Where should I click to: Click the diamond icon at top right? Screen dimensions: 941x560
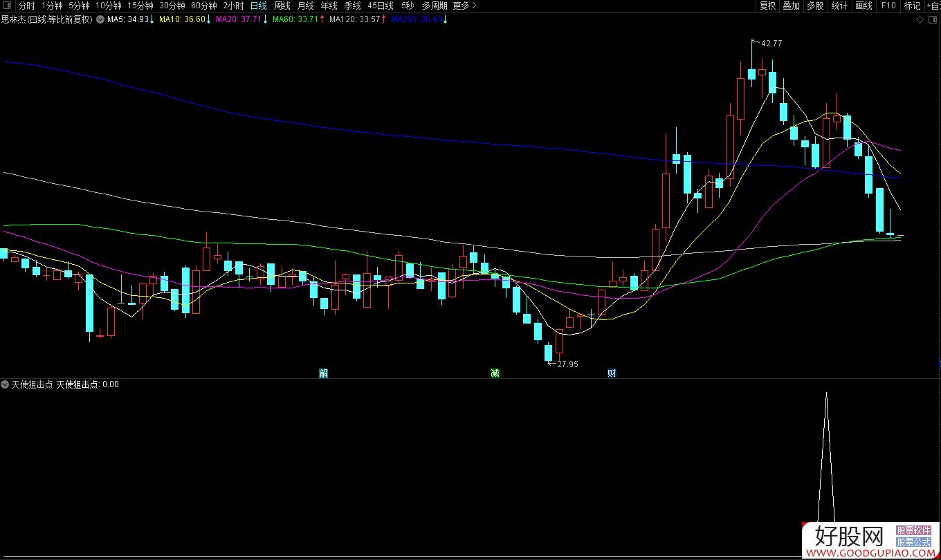tap(920, 19)
